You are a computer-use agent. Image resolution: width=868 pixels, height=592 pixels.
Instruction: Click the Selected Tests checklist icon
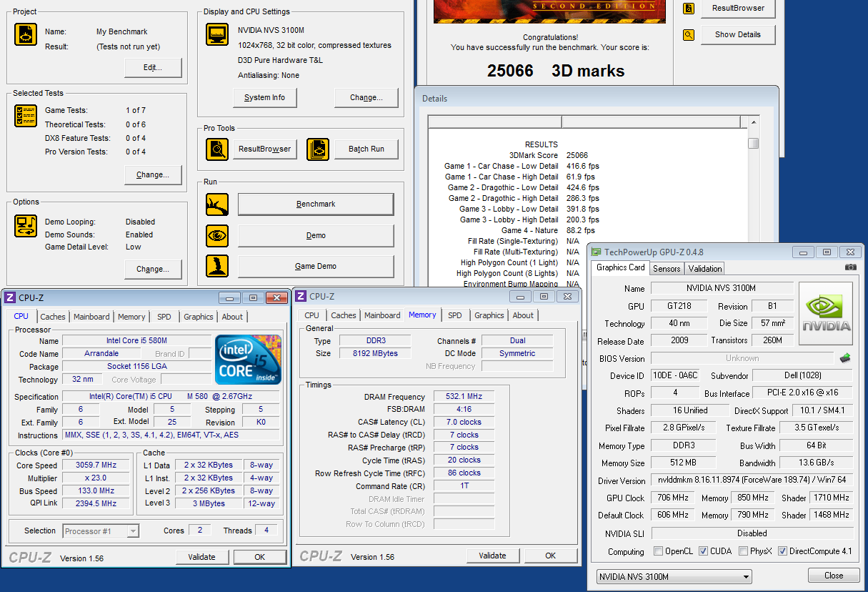[26, 116]
